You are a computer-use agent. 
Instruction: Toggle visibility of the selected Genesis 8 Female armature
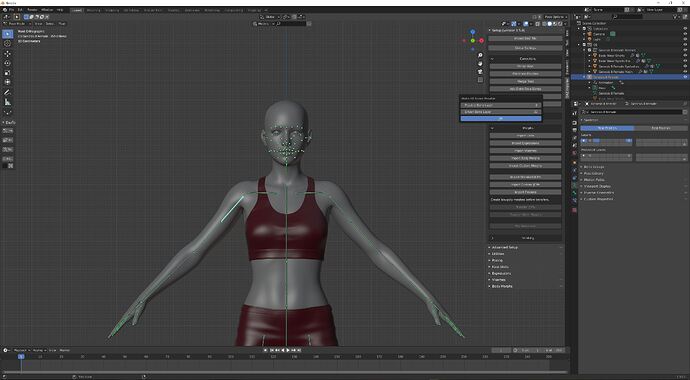(x=685, y=77)
